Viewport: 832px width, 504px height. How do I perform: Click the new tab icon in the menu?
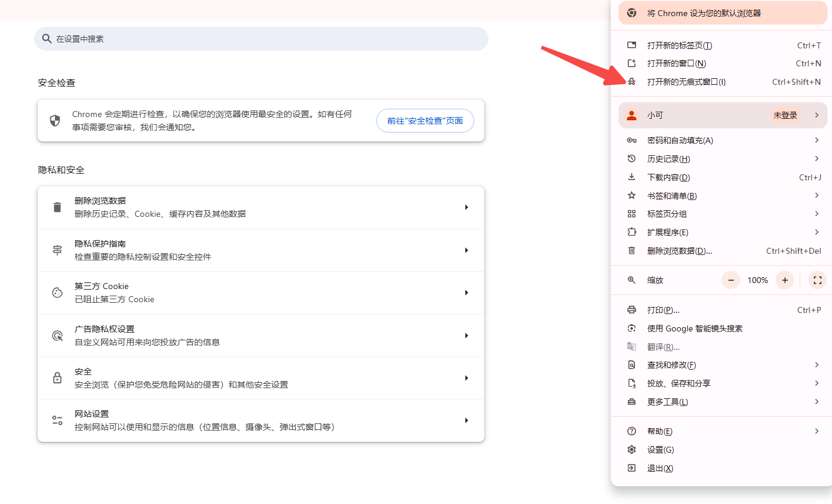click(x=632, y=45)
